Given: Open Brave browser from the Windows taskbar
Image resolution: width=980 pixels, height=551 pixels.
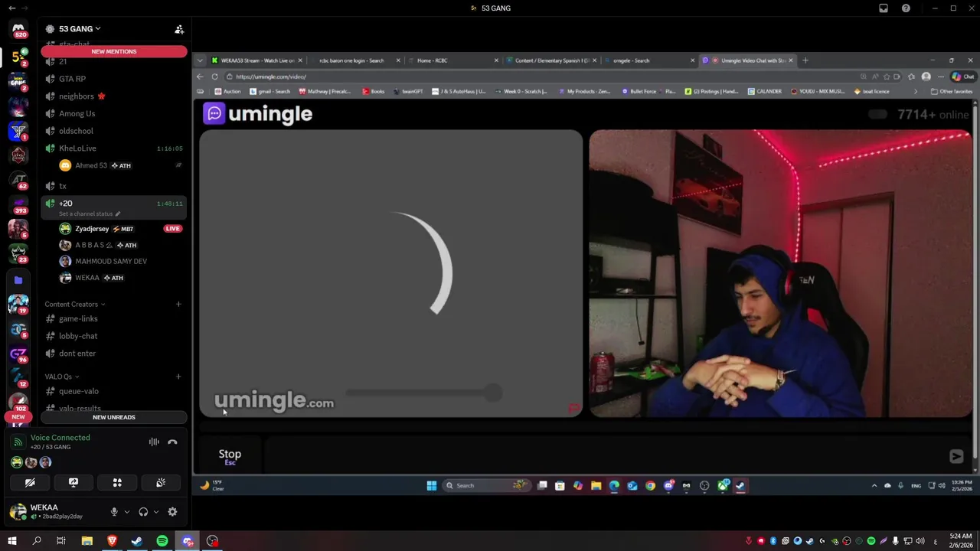Looking at the screenshot, I should pos(112,541).
